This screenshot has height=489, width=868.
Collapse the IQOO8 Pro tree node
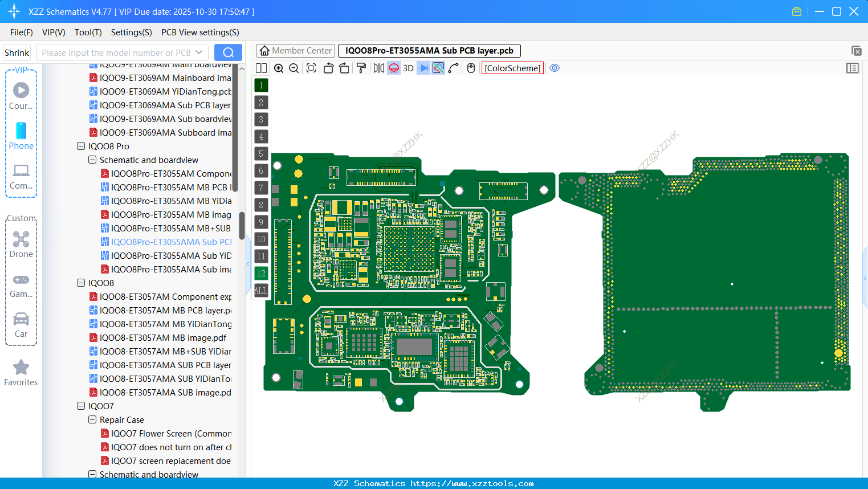click(x=80, y=146)
